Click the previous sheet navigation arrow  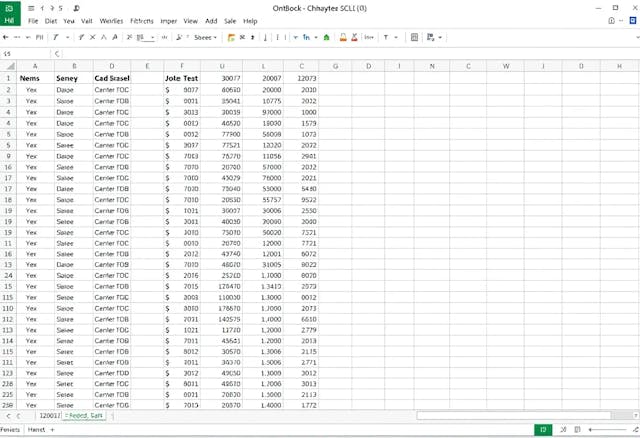pos(8,416)
